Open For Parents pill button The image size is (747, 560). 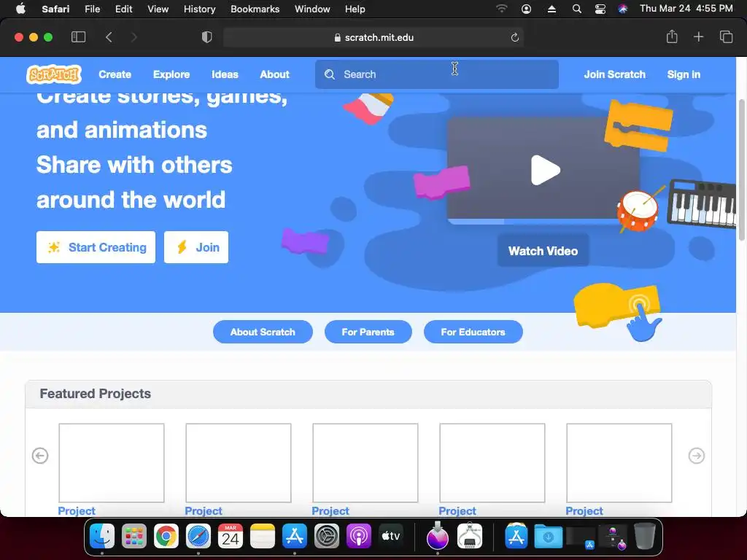pos(368,332)
